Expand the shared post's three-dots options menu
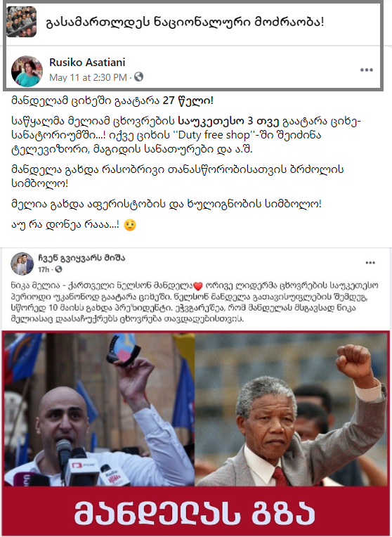392x537 pixels. [x=370, y=263]
